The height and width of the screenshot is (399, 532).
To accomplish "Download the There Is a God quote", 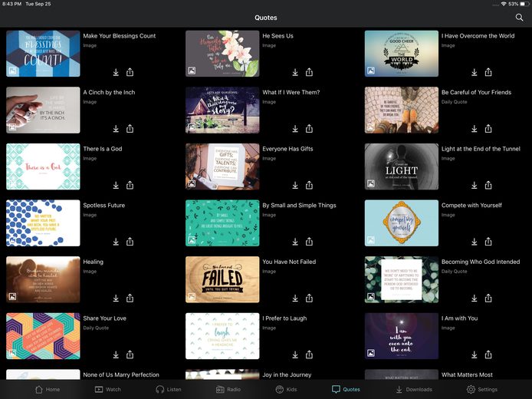I will [116, 185].
